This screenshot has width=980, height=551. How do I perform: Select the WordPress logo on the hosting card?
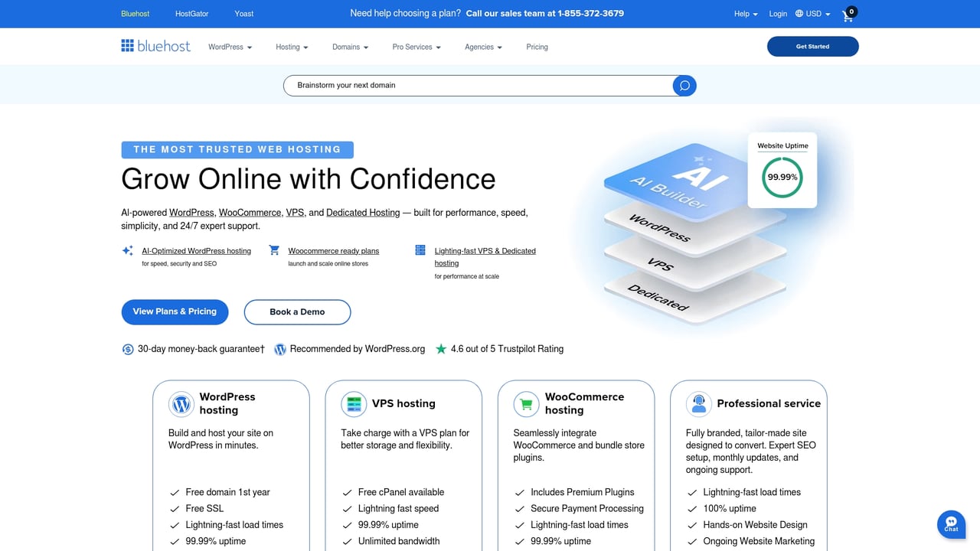(x=181, y=404)
